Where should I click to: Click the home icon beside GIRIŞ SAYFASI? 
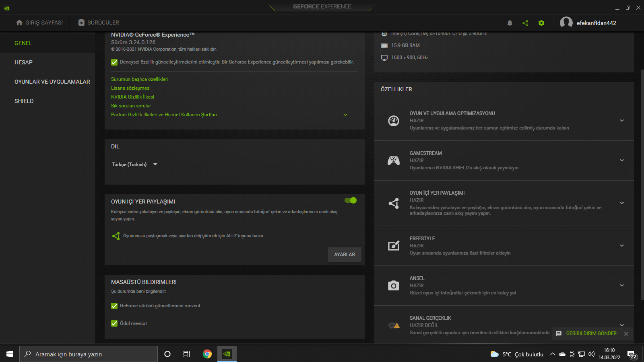(x=19, y=23)
